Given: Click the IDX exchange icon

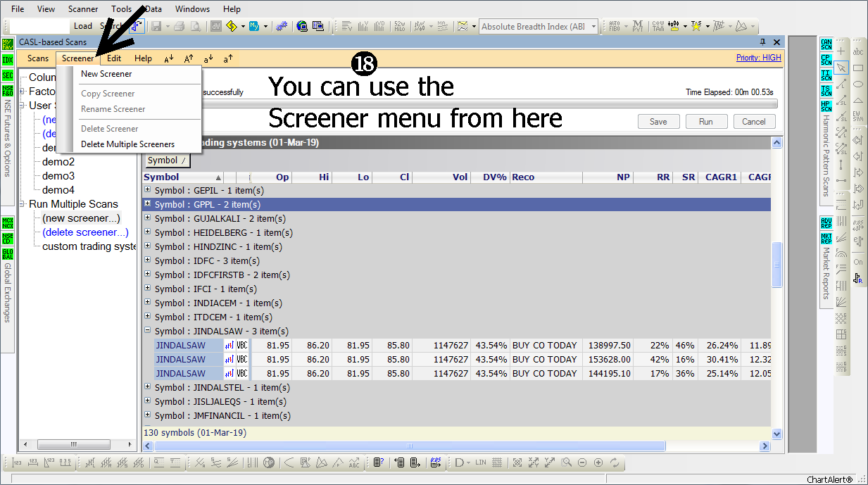Looking at the screenshot, I should (x=8, y=59).
